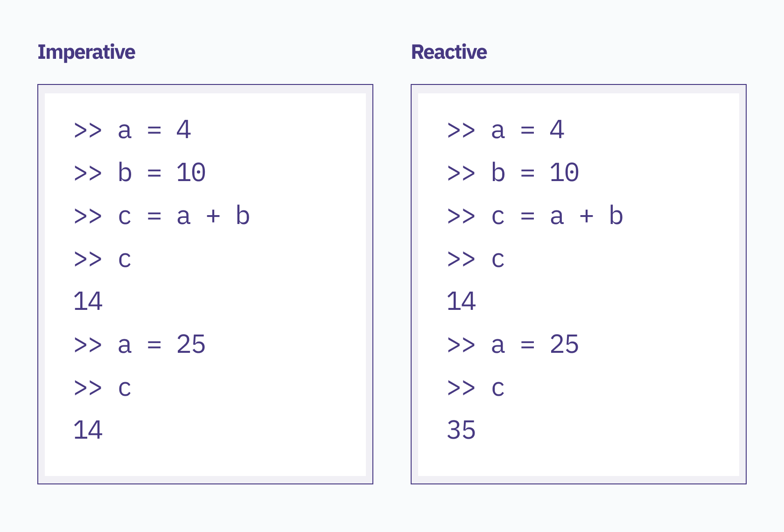The image size is (784, 532).
Task: Click last ">> c" line in Imperative panel
Action: tap(103, 388)
